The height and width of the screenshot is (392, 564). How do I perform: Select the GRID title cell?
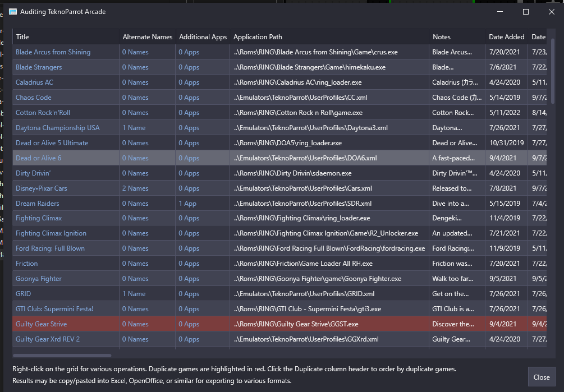[66, 293]
